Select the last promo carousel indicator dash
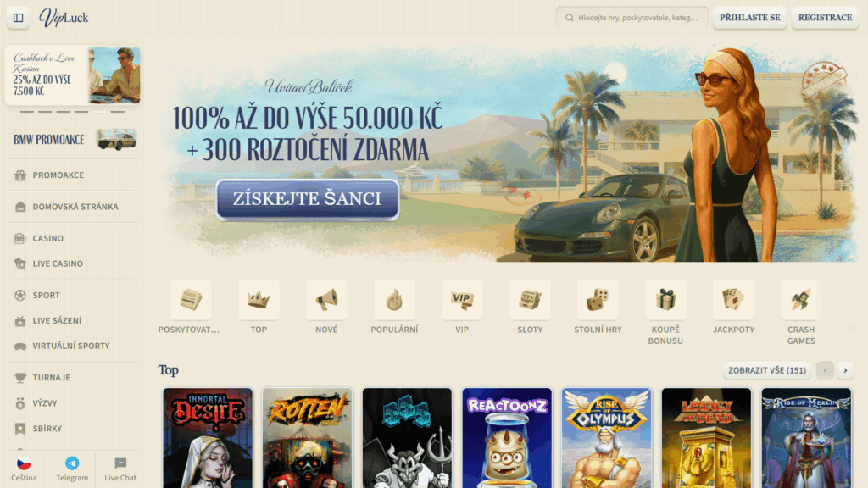The height and width of the screenshot is (488, 868). coord(117,112)
